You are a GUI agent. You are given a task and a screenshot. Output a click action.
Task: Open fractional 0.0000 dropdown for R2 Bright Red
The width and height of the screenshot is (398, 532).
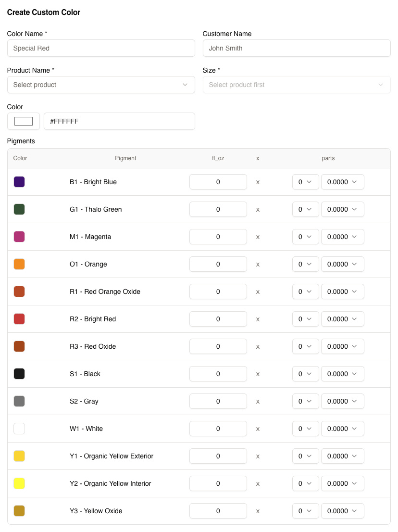[342, 319]
